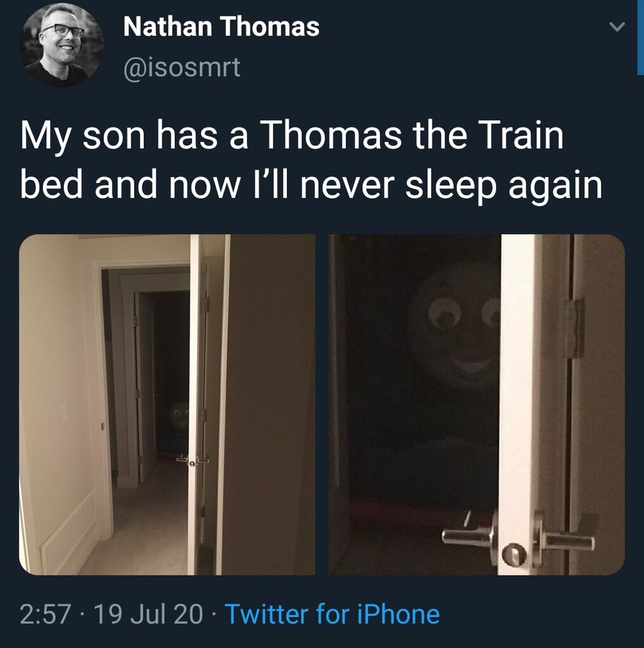Click the door handle in left photo
The image size is (644, 648).
coord(193,460)
